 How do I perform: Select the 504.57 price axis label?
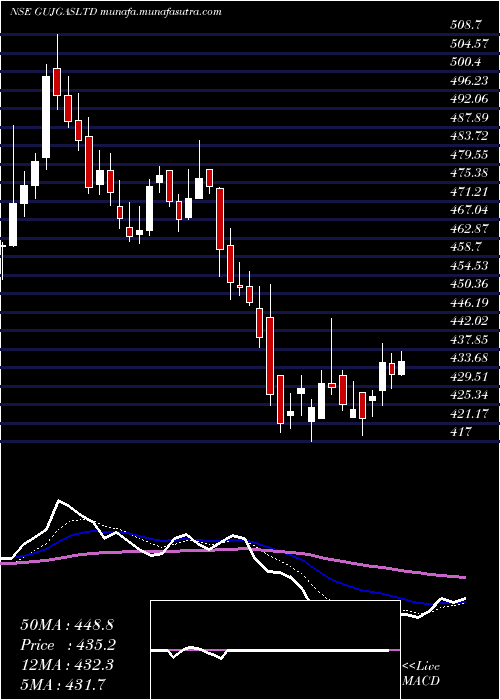point(469,44)
